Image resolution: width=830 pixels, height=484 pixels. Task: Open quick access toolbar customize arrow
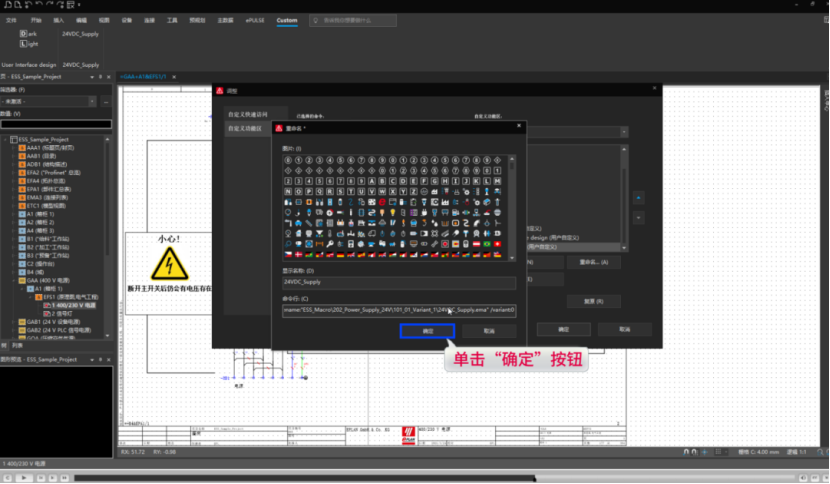pos(79,5)
